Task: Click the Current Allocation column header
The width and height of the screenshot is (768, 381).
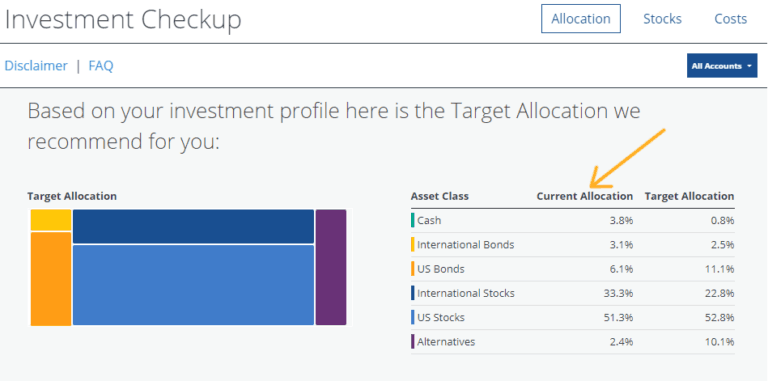Action: click(585, 196)
